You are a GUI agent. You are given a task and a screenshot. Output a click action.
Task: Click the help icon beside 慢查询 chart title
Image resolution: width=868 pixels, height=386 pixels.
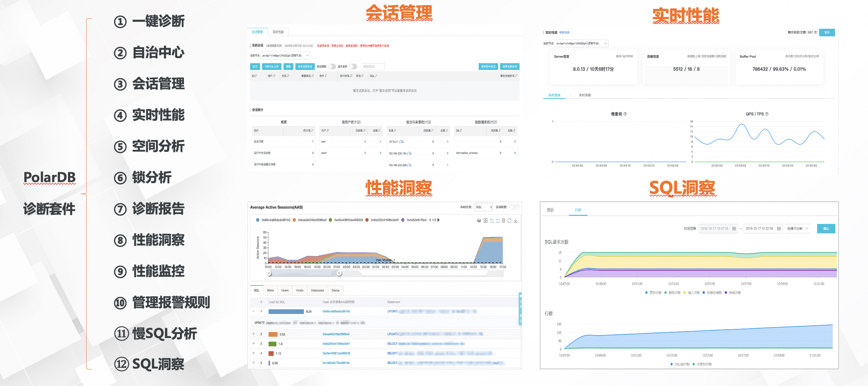coord(625,114)
